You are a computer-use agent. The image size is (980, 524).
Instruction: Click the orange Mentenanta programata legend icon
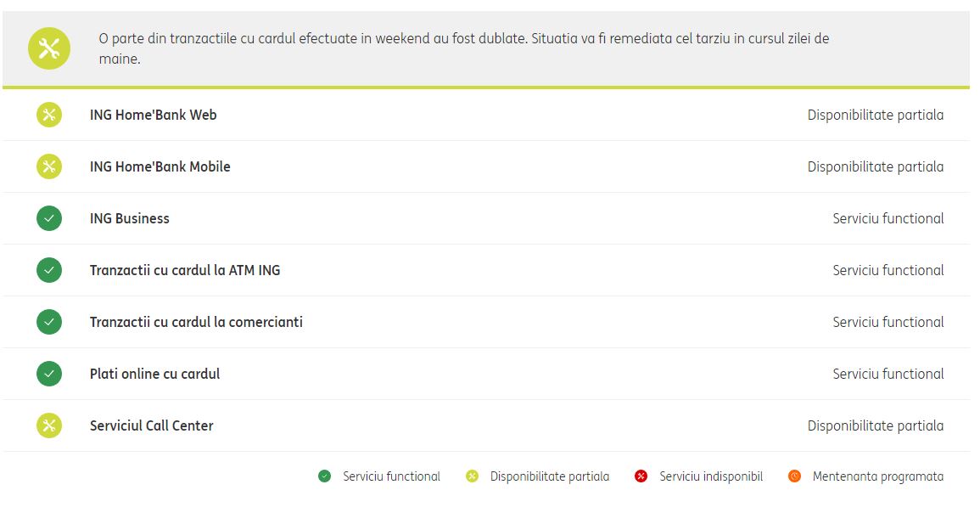[x=794, y=476]
